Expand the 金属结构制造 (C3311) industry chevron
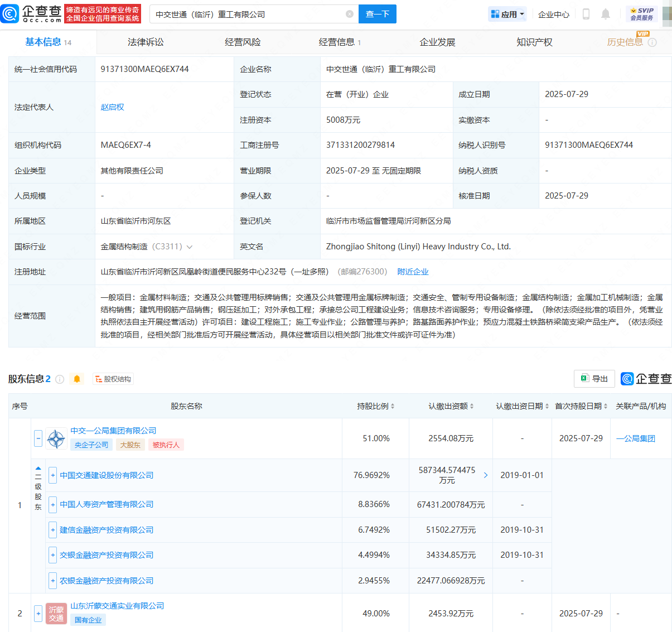The image size is (672, 632). point(190,247)
